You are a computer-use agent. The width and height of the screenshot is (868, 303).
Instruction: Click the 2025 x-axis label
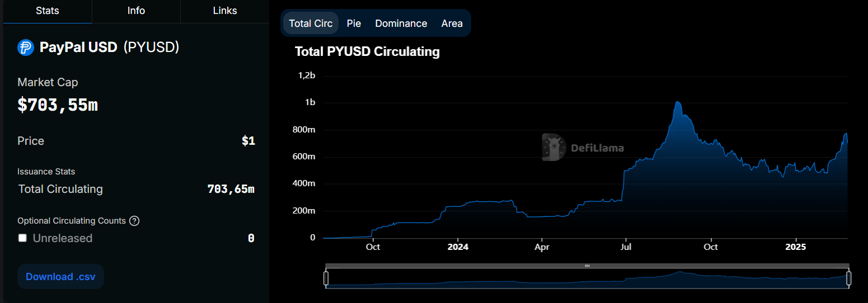coord(795,247)
